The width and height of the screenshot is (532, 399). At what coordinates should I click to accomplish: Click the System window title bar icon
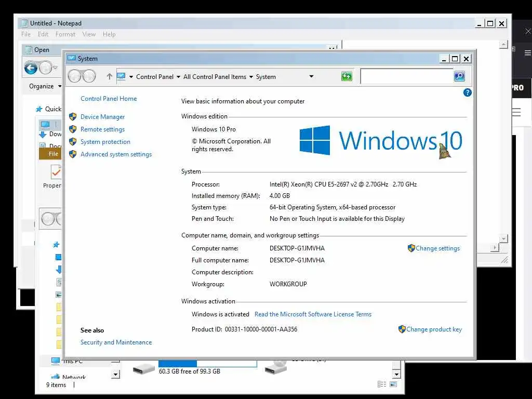click(71, 58)
